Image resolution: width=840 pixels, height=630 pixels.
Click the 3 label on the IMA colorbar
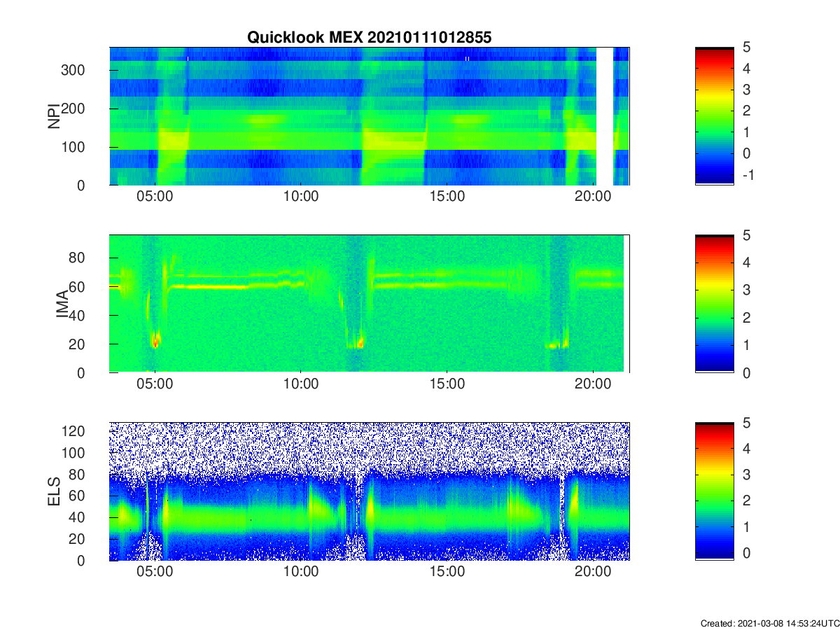click(748, 290)
